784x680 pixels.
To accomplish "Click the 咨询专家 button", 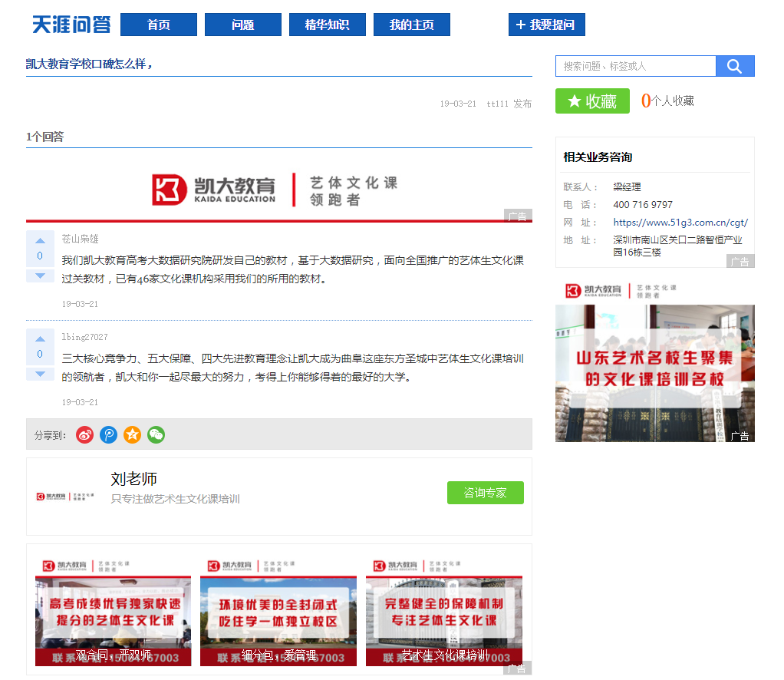I will 485,493.
